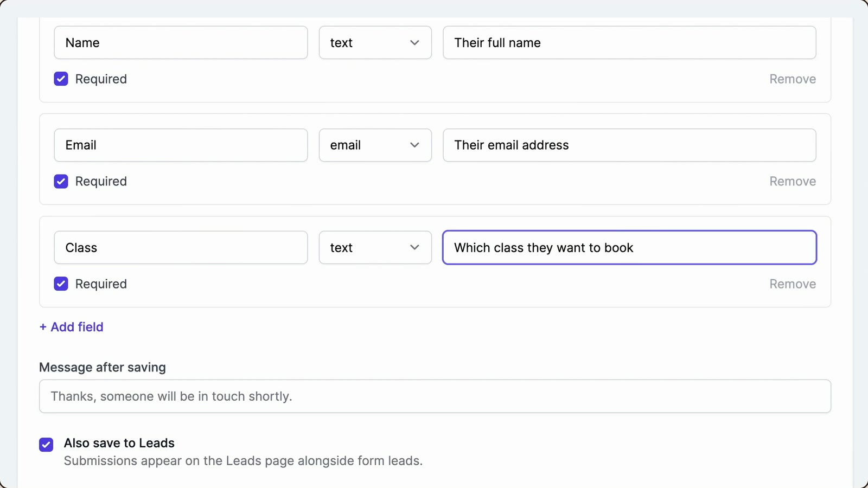Open the type dropdown for the Name field
The image size is (868, 488).
[x=375, y=43]
